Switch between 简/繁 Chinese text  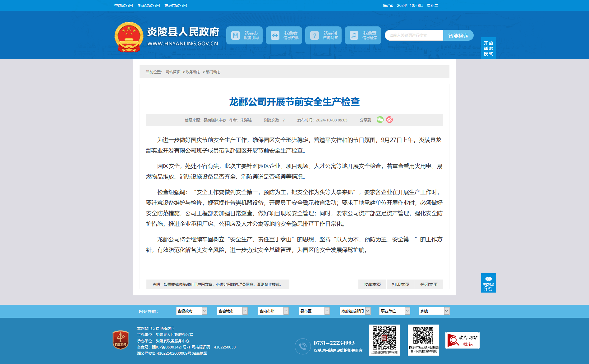(388, 6)
